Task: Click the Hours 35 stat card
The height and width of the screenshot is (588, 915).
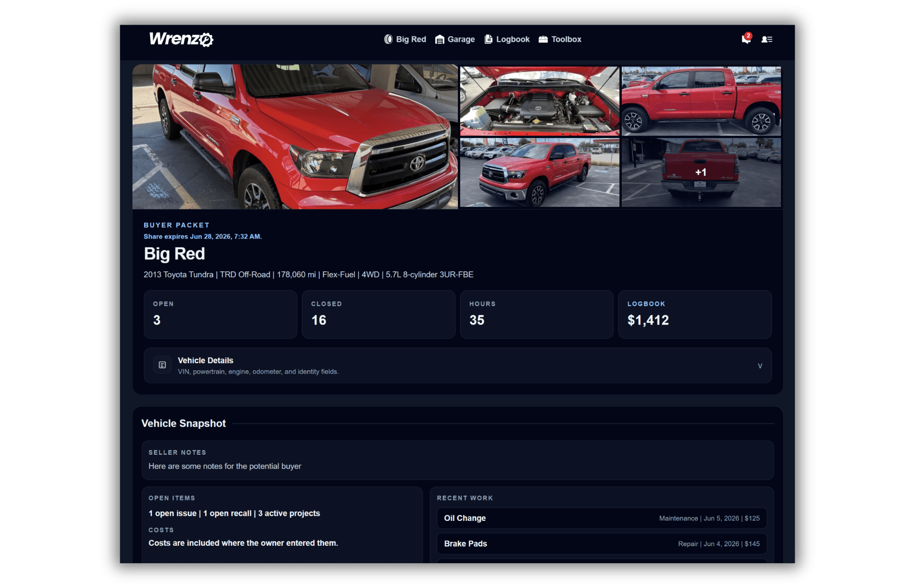Action: [537, 314]
